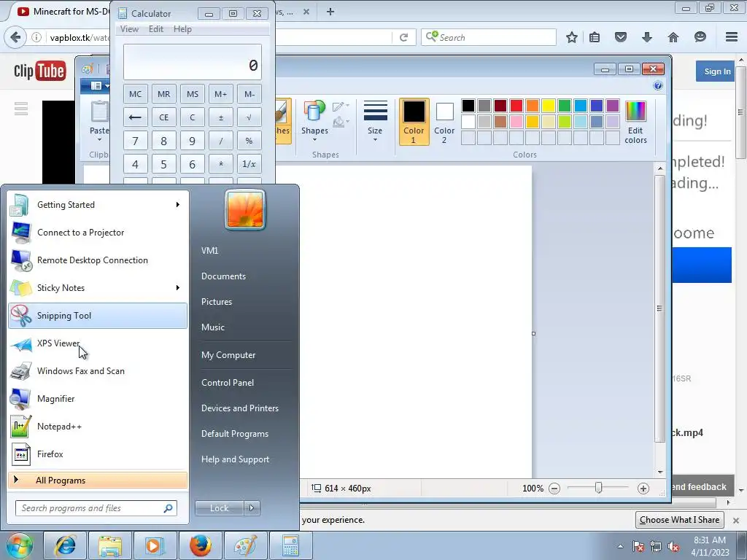747x560 pixels.
Task: Click the Calculator MS button
Action: [193, 94]
